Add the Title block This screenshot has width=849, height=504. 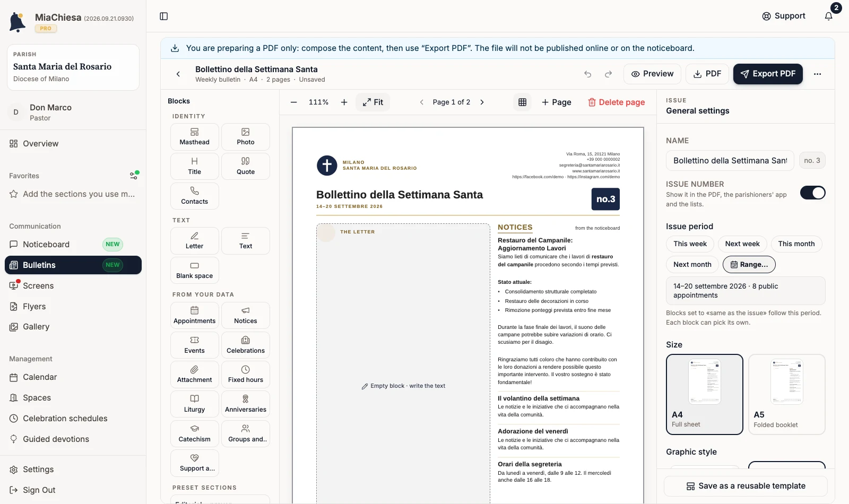tap(195, 167)
